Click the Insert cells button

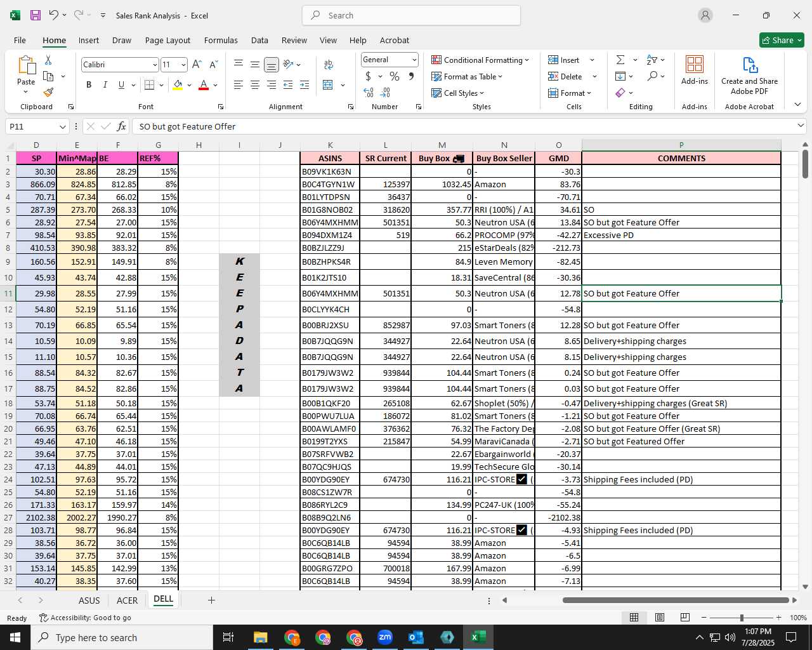[564, 60]
